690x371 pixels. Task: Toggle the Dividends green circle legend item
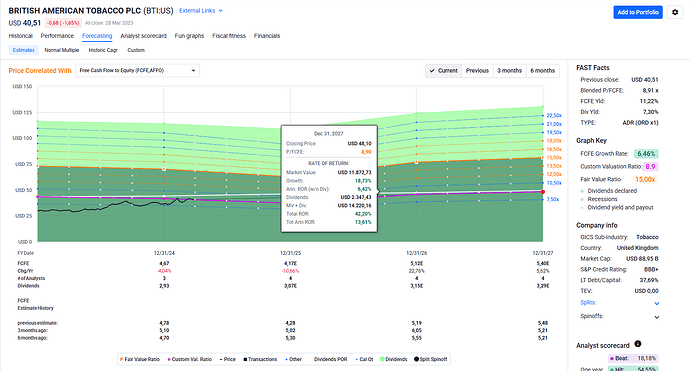[x=393, y=359]
